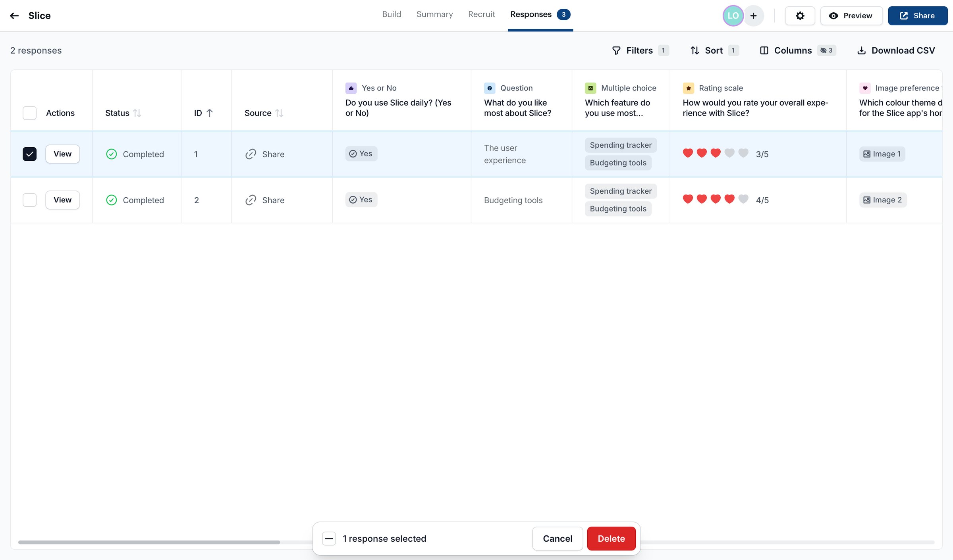
Task: Click the horizontal table scrollbar
Action: tap(149, 542)
